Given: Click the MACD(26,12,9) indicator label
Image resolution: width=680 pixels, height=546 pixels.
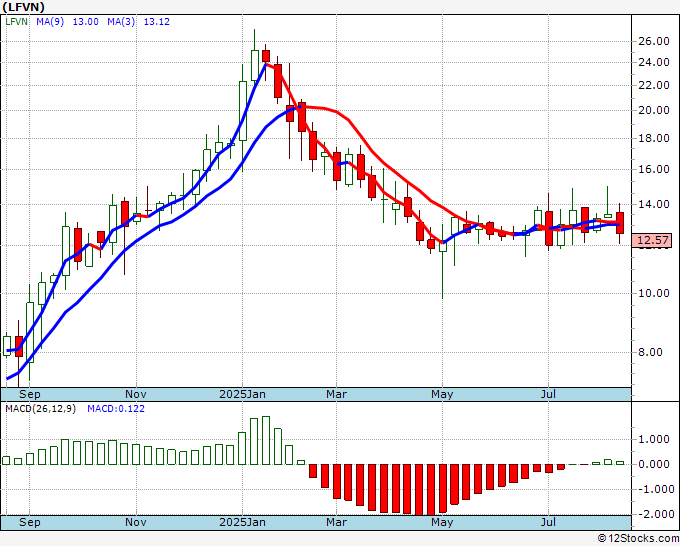Looking at the screenshot, I should coord(40,409).
